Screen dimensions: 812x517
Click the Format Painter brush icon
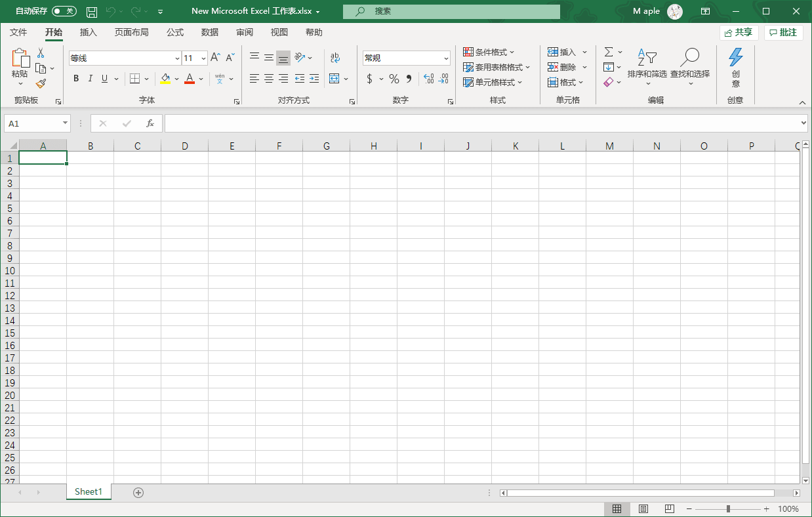[41, 84]
